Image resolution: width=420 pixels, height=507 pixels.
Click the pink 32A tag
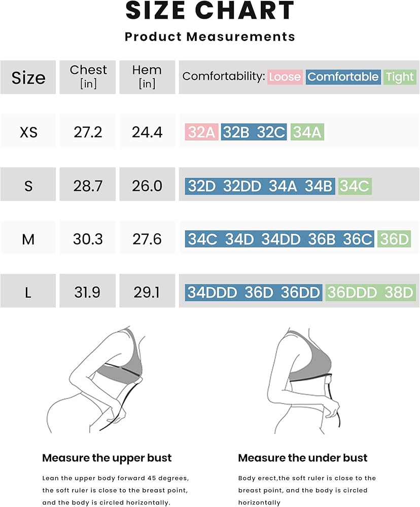(201, 132)
